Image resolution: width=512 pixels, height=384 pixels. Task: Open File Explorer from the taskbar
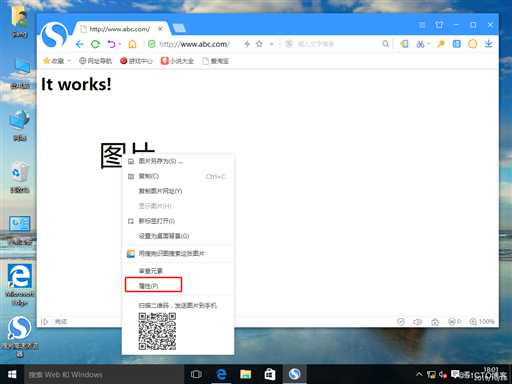(x=246, y=374)
